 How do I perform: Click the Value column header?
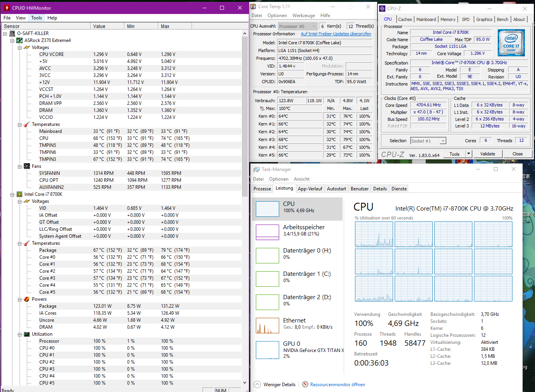point(108,26)
